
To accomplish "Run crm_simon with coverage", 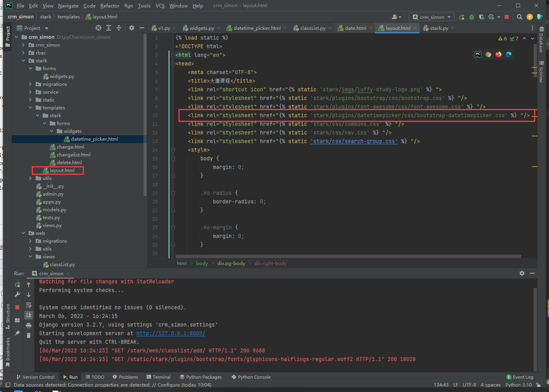I will (482, 17).
